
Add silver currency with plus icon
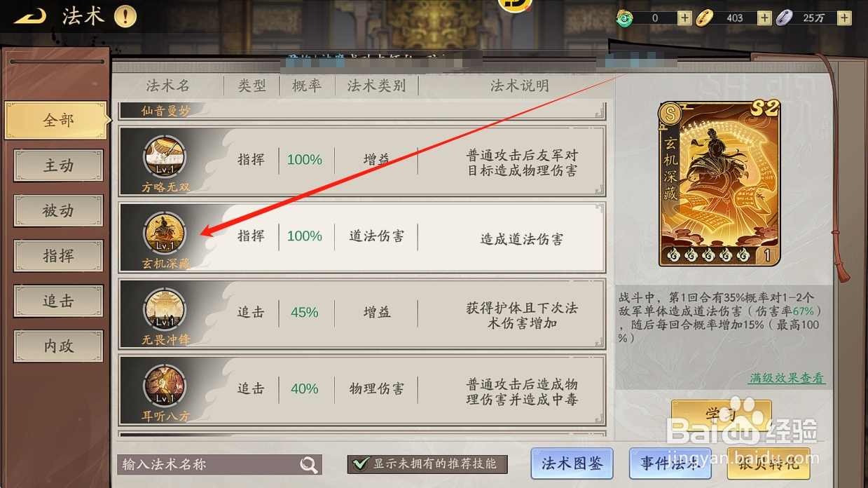tap(843, 18)
